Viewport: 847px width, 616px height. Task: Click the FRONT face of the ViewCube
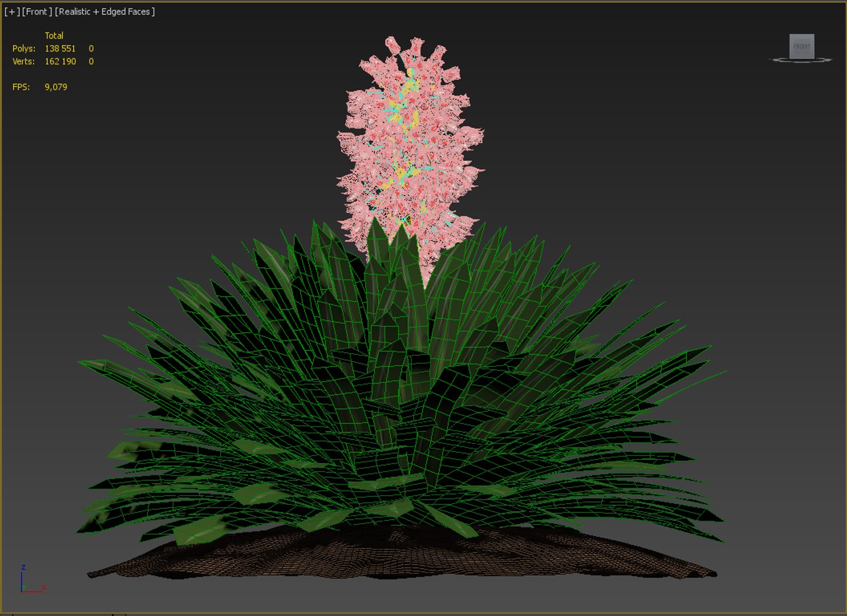tap(801, 46)
